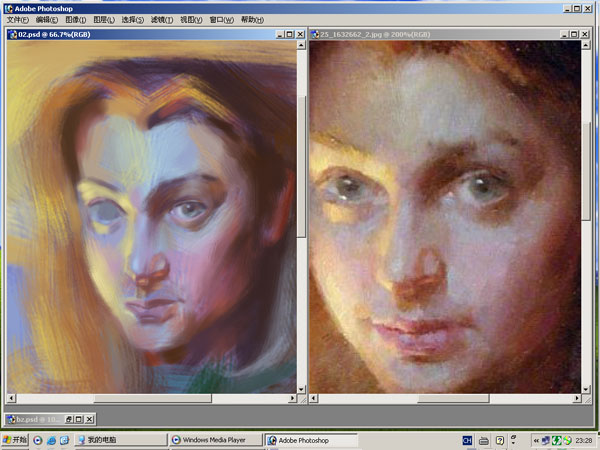Open the 帮助(H) menu
Screen dimensions: 600x450
252,20
